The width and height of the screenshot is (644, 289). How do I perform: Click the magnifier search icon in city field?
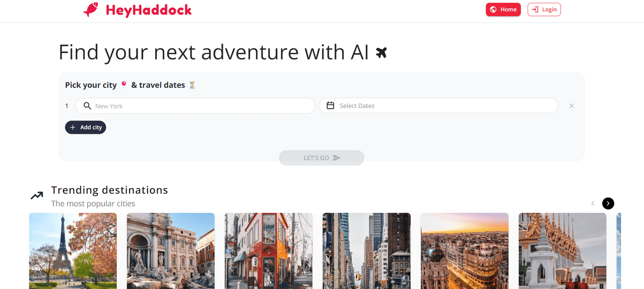click(87, 106)
